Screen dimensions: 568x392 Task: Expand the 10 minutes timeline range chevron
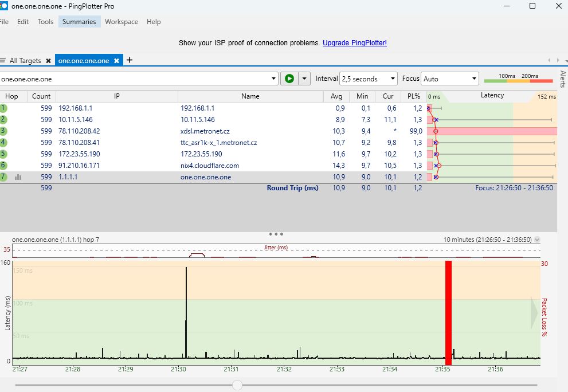click(537, 240)
